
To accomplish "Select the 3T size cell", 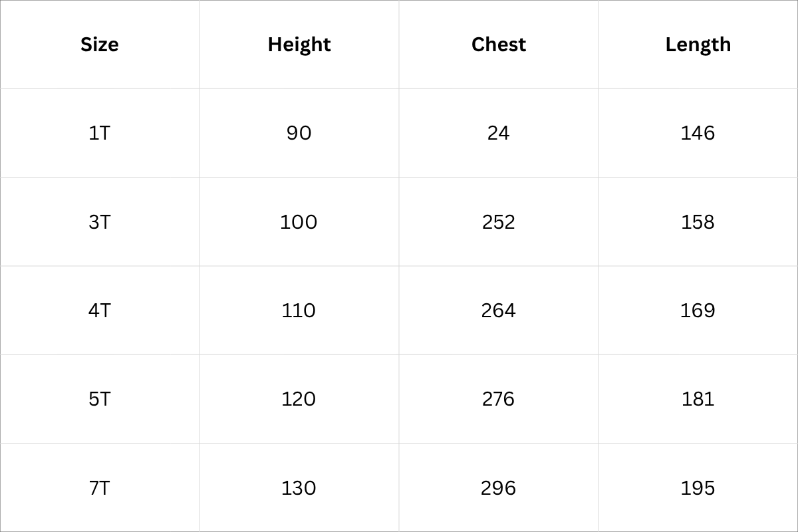I will click(x=100, y=221).
